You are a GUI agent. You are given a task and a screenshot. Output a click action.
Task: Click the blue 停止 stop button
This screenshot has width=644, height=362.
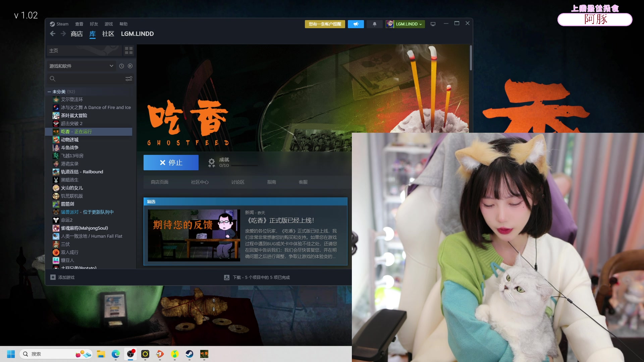pyautogui.click(x=171, y=163)
